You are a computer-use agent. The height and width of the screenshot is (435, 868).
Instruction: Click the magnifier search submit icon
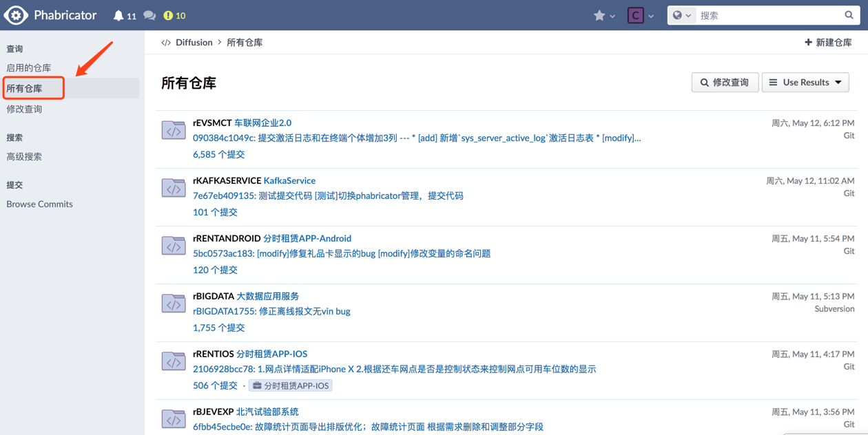click(x=849, y=15)
